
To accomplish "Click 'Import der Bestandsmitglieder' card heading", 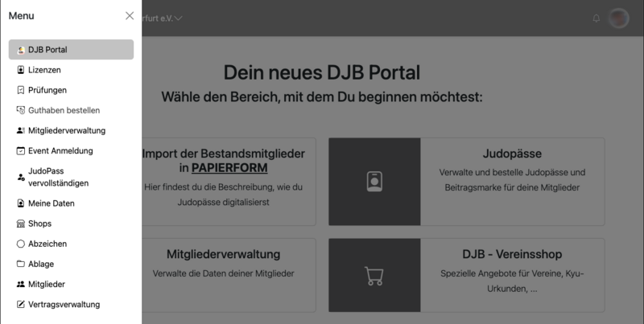I will click(x=224, y=154).
